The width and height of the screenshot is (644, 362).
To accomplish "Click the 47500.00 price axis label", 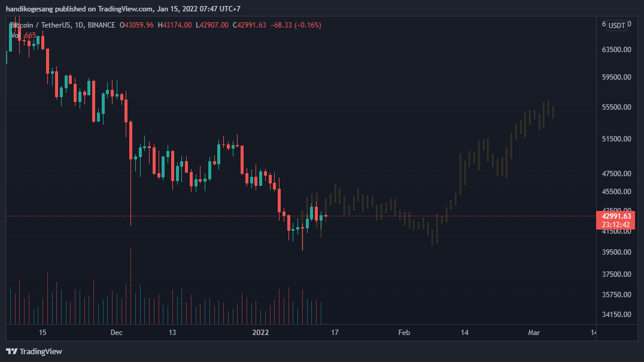I will click(616, 174).
